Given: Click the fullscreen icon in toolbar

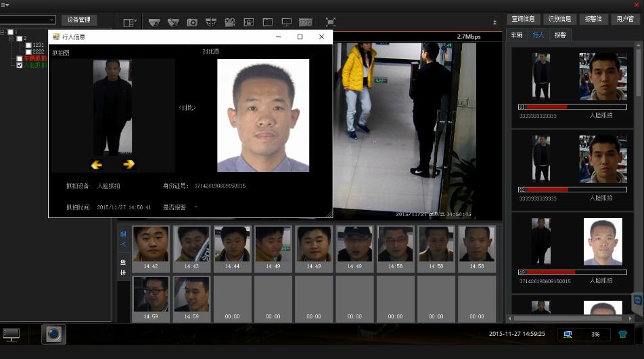Looking at the screenshot, I should (330, 22).
